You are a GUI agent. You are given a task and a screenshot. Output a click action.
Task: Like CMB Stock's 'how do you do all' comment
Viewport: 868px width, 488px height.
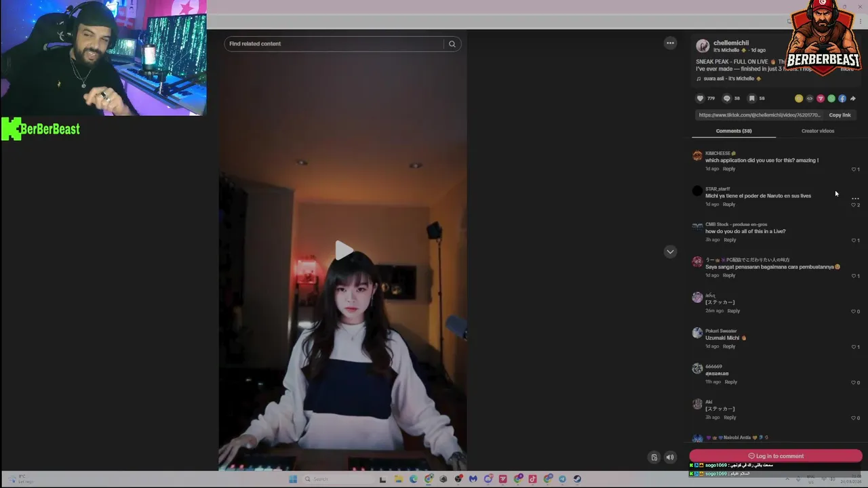click(x=855, y=240)
